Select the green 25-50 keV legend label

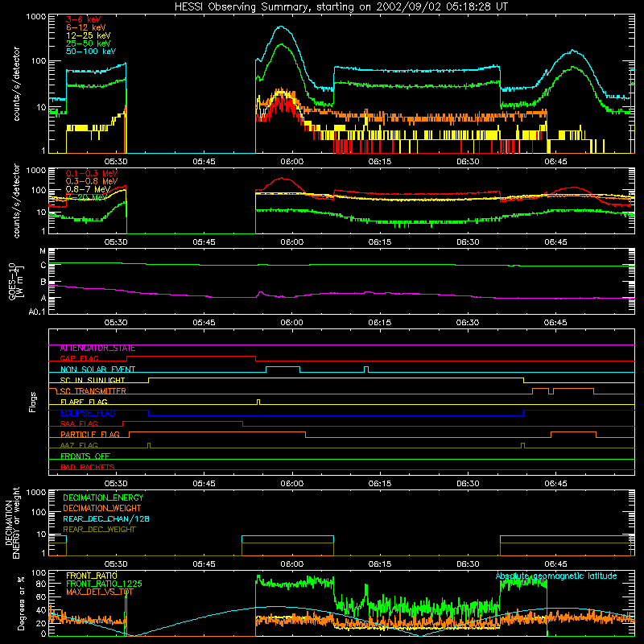point(88,43)
